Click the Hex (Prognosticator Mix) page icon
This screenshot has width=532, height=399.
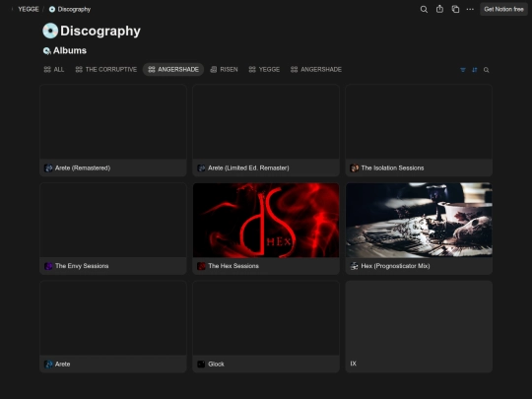point(355,266)
